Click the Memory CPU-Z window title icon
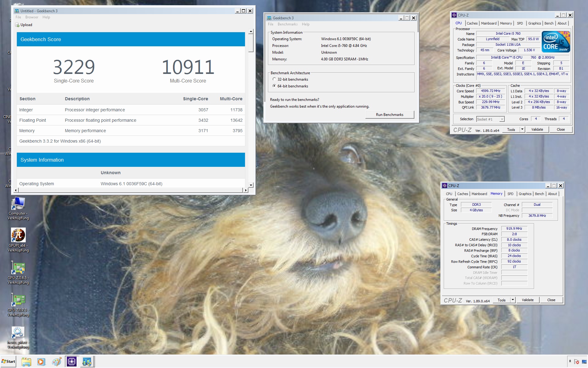This screenshot has height=368, width=588. click(x=445, y=186)
